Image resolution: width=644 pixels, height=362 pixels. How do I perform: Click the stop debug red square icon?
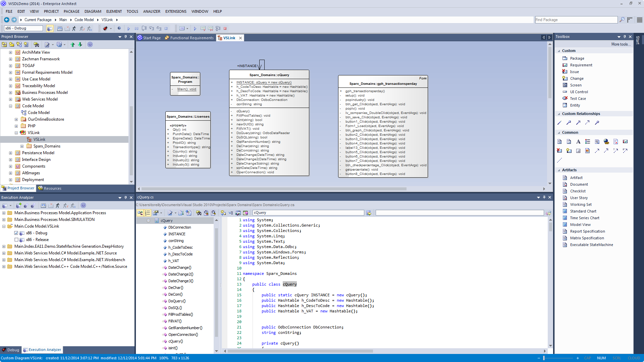[x=225, y=28]
